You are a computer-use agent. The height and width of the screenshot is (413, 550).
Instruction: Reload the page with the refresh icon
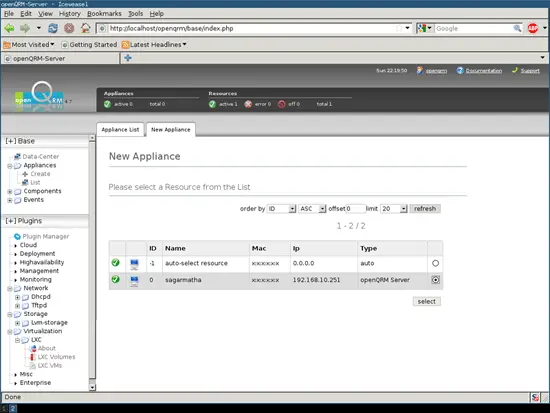coord(53,28)
